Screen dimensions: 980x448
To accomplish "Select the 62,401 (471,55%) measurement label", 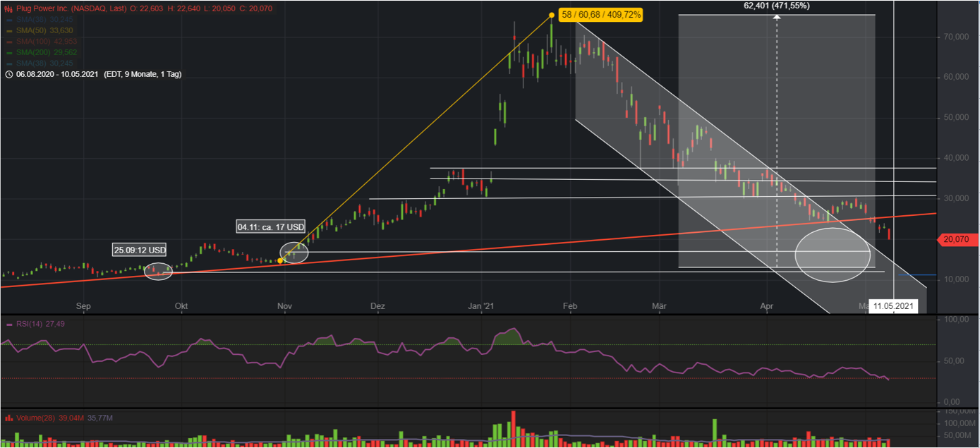I will click(777, 6).
